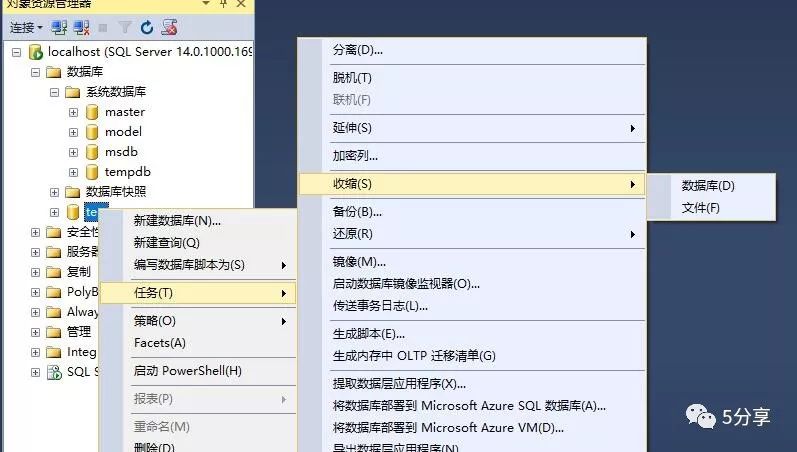Choose 生成脚本(E)... menu entry
This screenshot has height=452, width=797.
tap(472, 334)
